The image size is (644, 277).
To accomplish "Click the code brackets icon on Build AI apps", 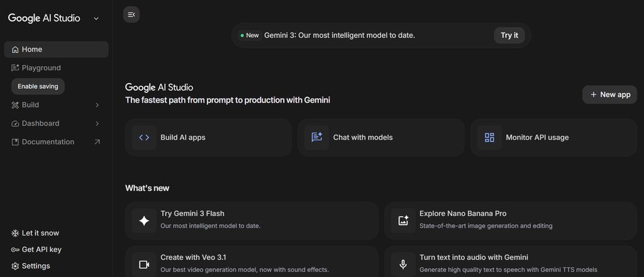I will pyautogui.click(x=144, y=137).
